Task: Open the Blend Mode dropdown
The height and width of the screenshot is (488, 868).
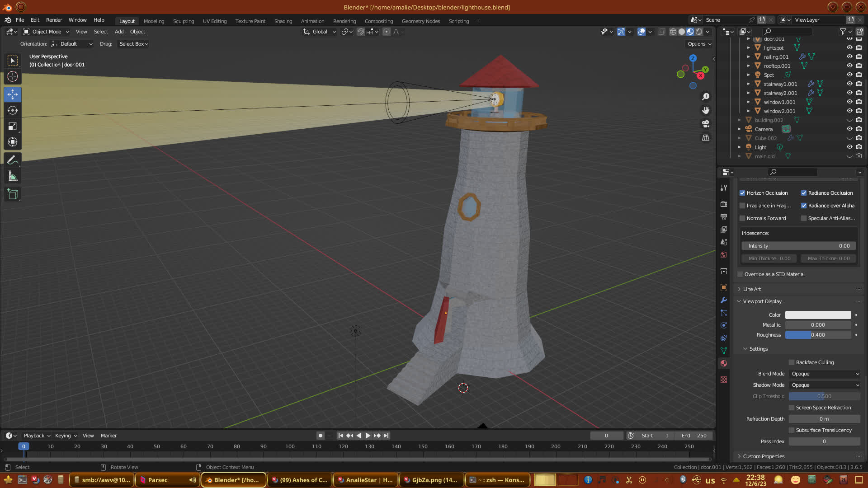Action: [x=825, y=374]
